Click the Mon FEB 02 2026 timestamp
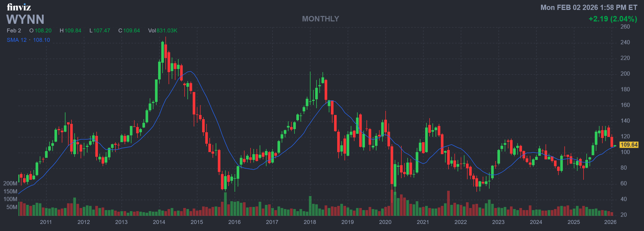644x231 pixels. click(589, 8)
